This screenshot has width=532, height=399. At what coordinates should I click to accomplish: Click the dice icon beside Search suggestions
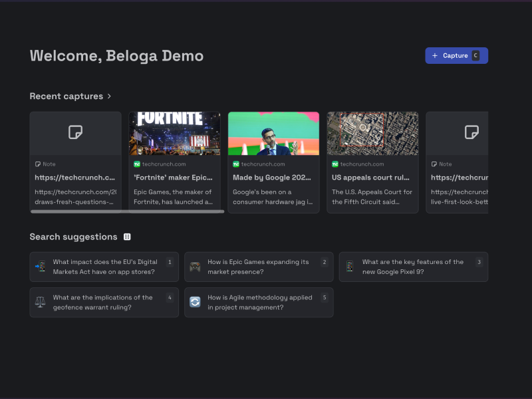pos(127,237)
